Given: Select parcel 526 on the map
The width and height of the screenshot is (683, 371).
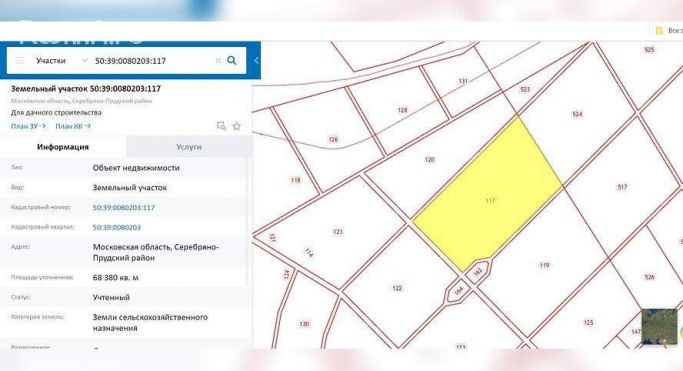Looking at the screenshot, I should pos(649,277).
